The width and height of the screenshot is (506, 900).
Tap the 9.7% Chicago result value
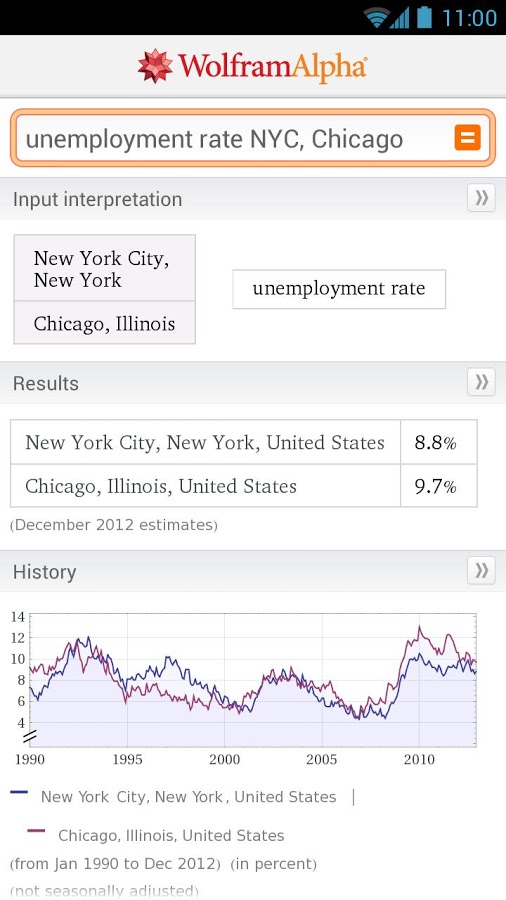(x=438, y=486)
